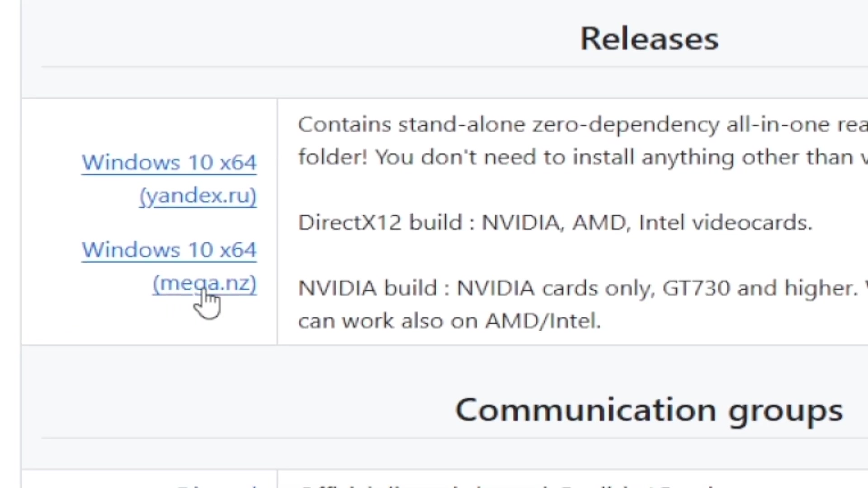This screenshot has width=868, height=488.
Task: Click "Intel videocards." in the DirectX12 line
Action: tap(726, 223)
